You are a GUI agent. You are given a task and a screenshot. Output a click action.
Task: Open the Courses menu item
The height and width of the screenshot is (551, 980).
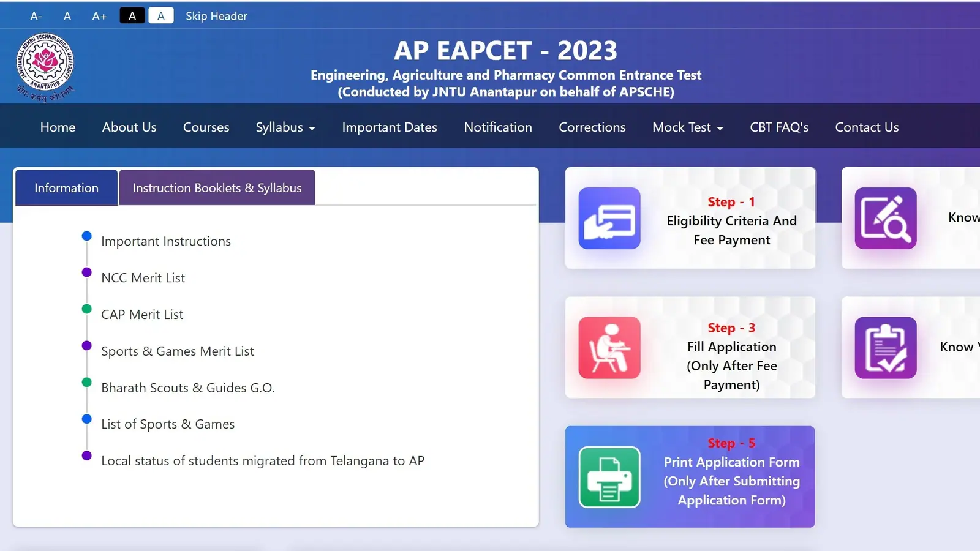tap(206, 127)
